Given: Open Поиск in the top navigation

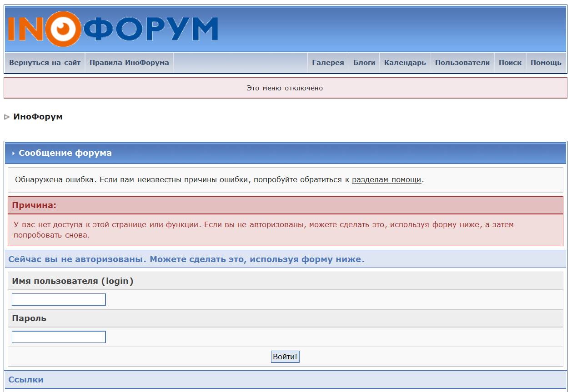Looking at the screenshot, I should [x=510, y=63].
